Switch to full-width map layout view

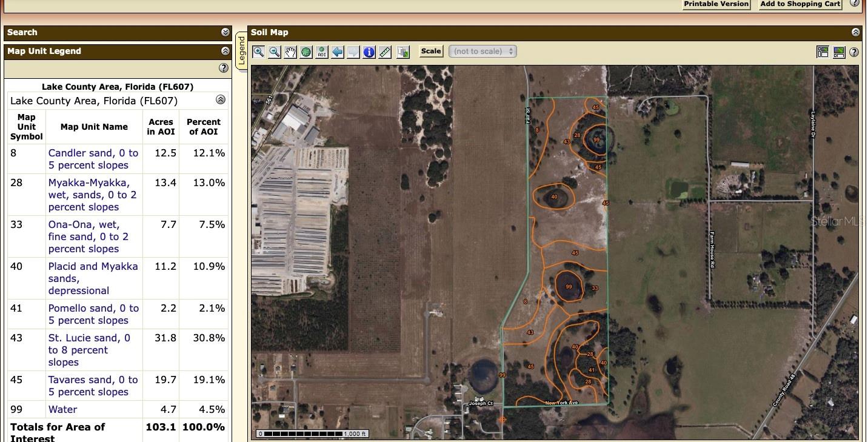click(x=839, y=52)
